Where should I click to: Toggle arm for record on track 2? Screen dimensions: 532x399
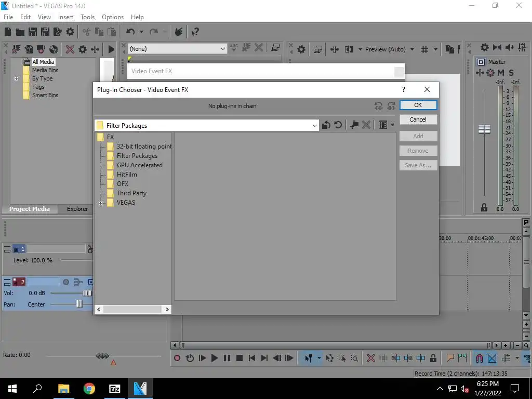coord(66,282)
